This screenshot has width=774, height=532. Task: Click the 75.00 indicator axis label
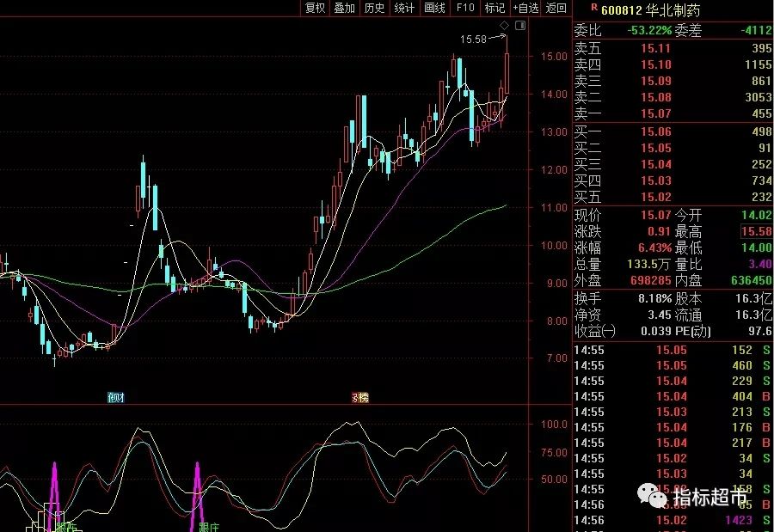pyautogui.click(x=554, y=453)
